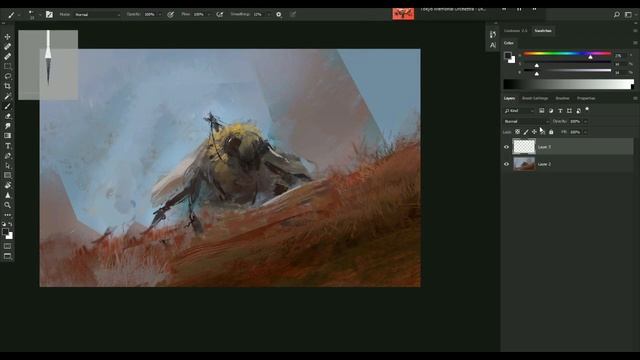Select the Layer 2 thumbnail
Viewport: 640px width, 360px height.
(524, 164)
